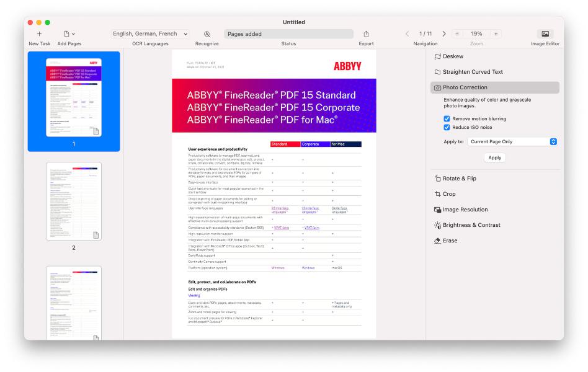The width and height of the screenshot is (588, 372).
Task: Click the Deskew icon
Action: [437, 56]
